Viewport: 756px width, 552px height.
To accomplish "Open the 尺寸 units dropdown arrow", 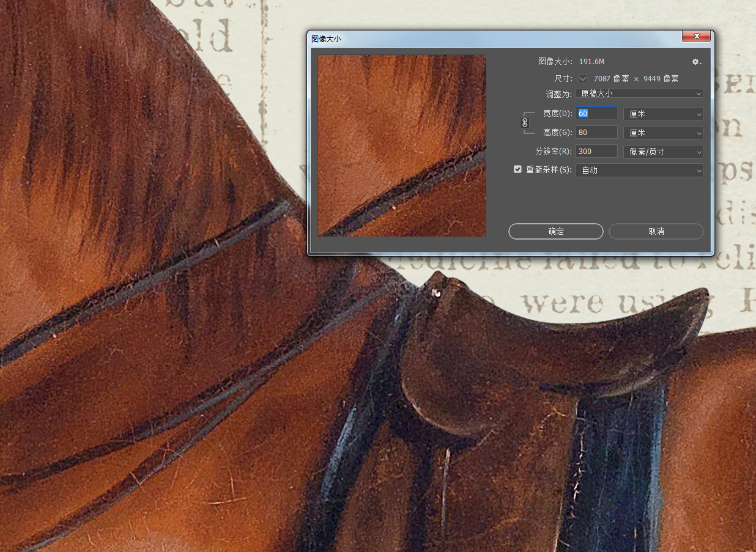I will pyautogui.click(x=583, y=79).
